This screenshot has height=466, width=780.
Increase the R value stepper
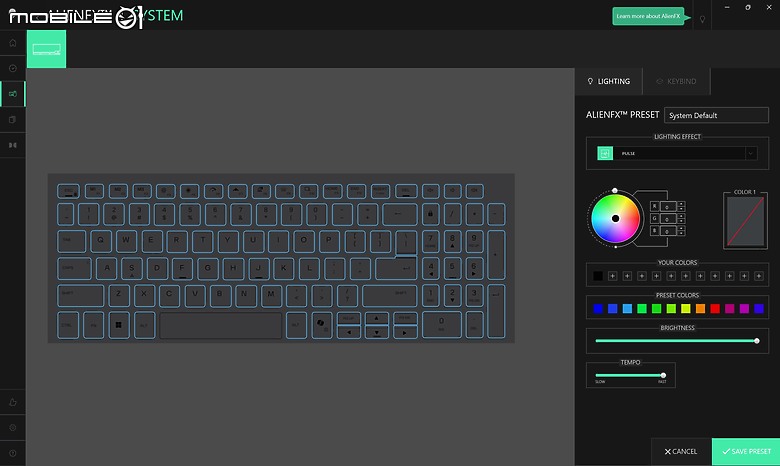(681, 203)
